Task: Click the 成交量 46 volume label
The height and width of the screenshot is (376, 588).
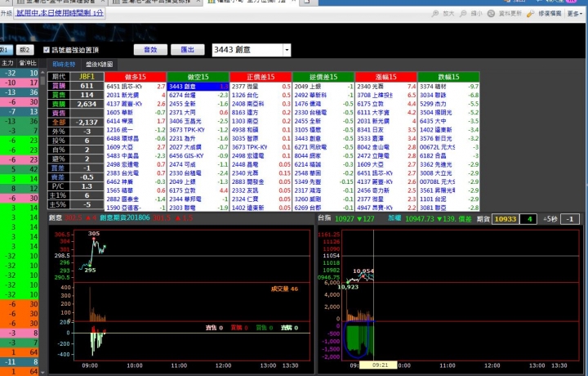Action: pos(285,289)
